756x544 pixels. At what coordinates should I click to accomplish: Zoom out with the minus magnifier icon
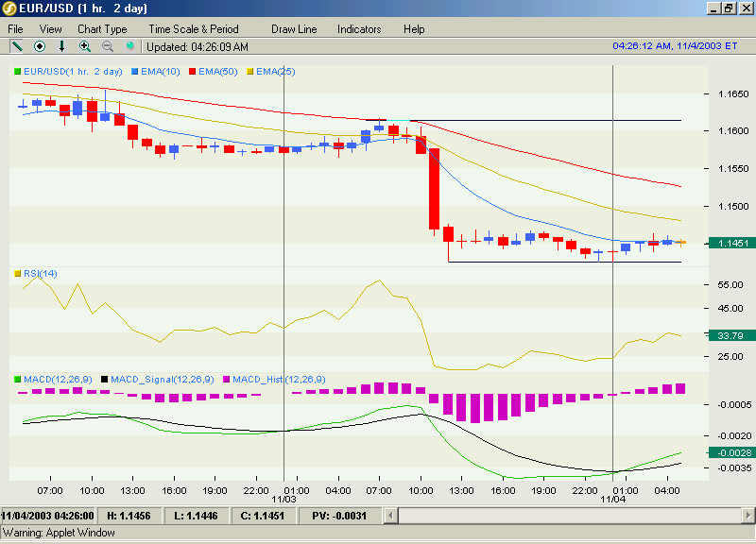[108, 46]
